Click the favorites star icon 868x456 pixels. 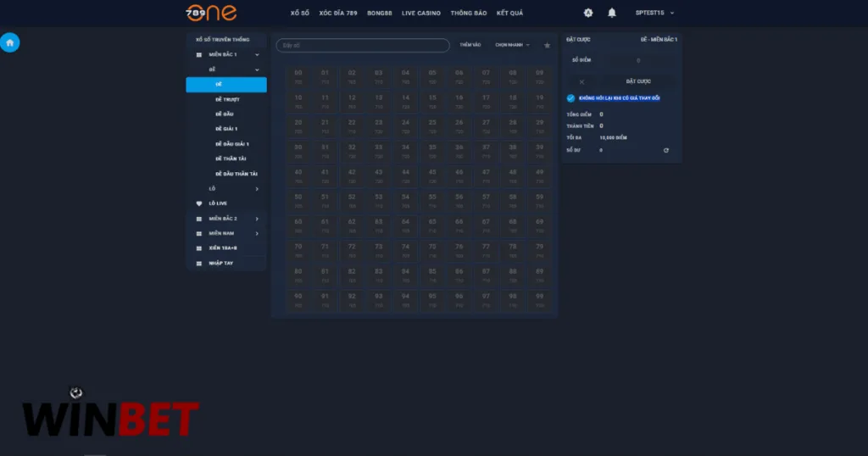click(x=547, y=46)
